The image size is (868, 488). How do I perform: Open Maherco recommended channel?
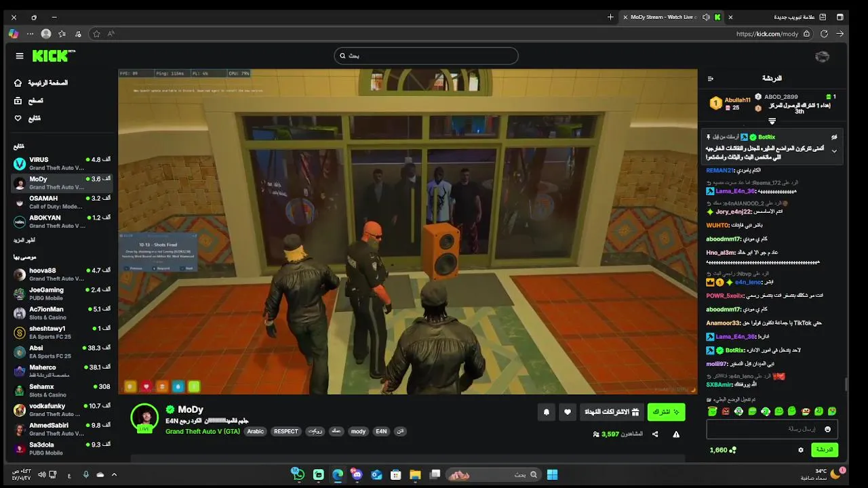coord(62,371)
